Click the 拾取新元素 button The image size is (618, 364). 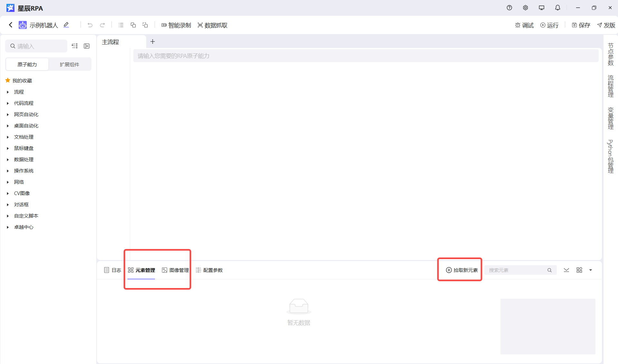tap(462, 270)
